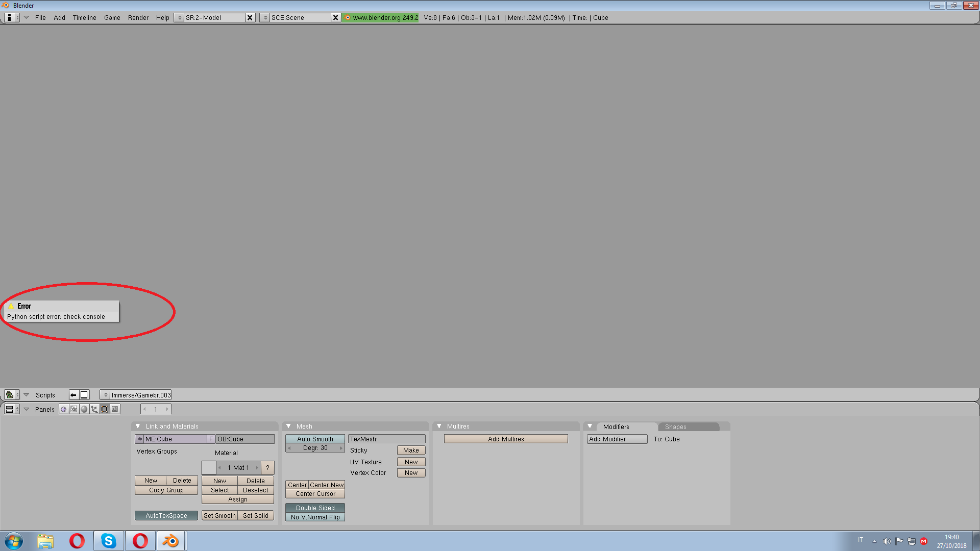Open the File menu
The image size is (980, 551).
40,17
